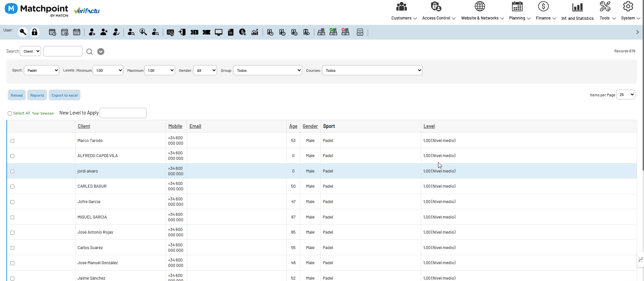Open the Finance menu
Screen dimensions: 644x281
(x=546, y=11)
